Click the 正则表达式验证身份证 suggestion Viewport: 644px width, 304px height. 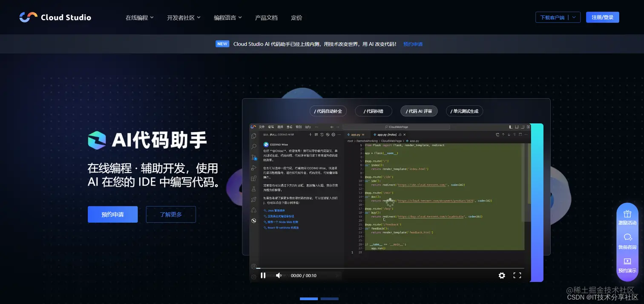tap(279, 216)
